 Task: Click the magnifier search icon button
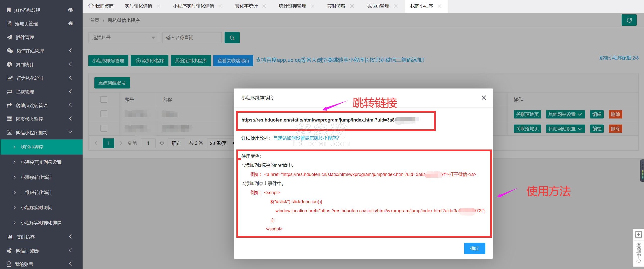point(232,38)
